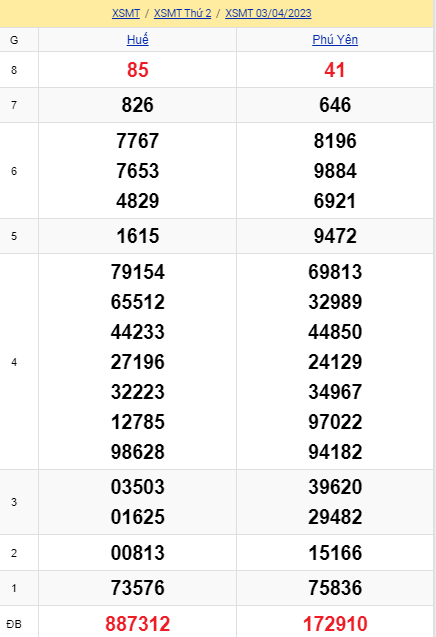This screenshot has width=436, height=637.
Task: Click the G column header cell
Action: (14, 40)
